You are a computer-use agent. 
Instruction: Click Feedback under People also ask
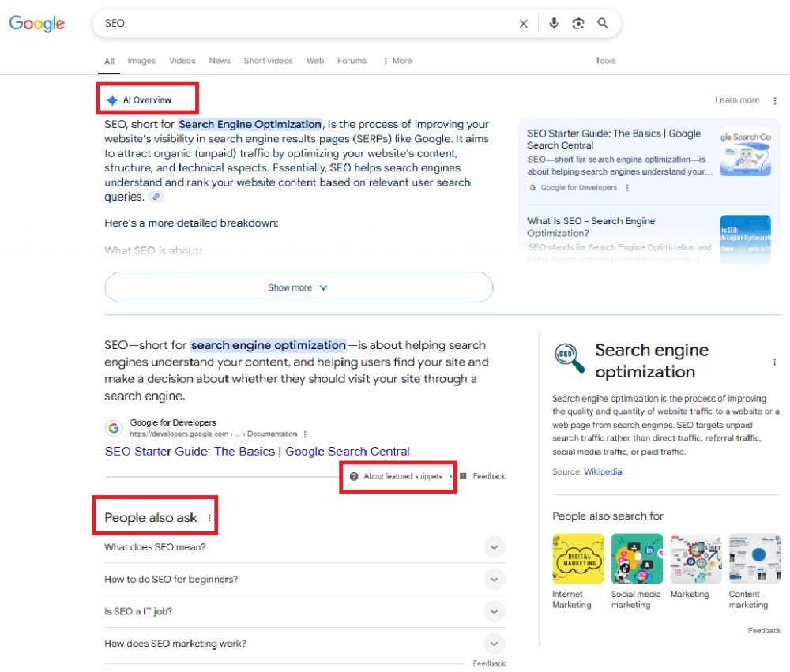489,664
